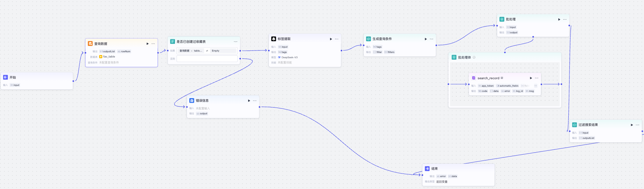The image size is (644, 189).
Task: Click the 未配置技能 text in 标签提取
Action: [285, 62]
